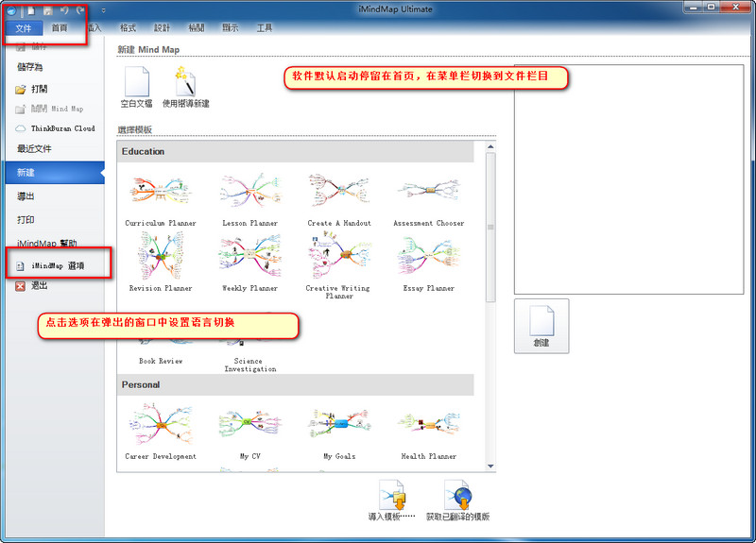756x543 pixels.
Task: Select the Curriculum Planner template
Action: 161,200
